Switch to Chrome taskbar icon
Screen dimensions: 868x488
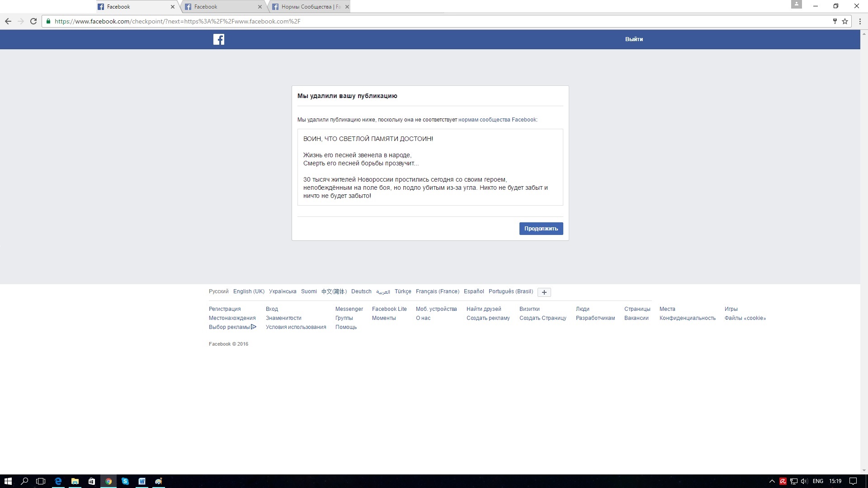coord(108,481)
